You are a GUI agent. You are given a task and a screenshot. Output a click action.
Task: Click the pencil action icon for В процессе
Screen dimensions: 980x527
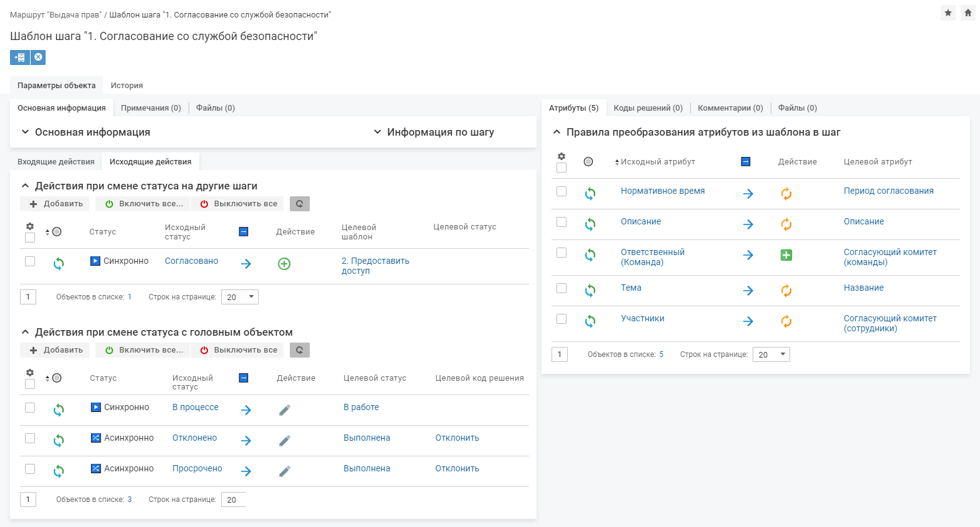[x=284, y=410]
